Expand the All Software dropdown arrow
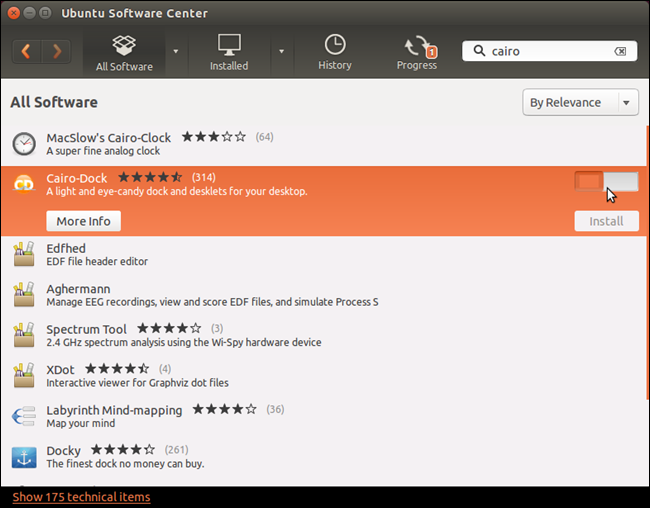 (x=176, y=51)
